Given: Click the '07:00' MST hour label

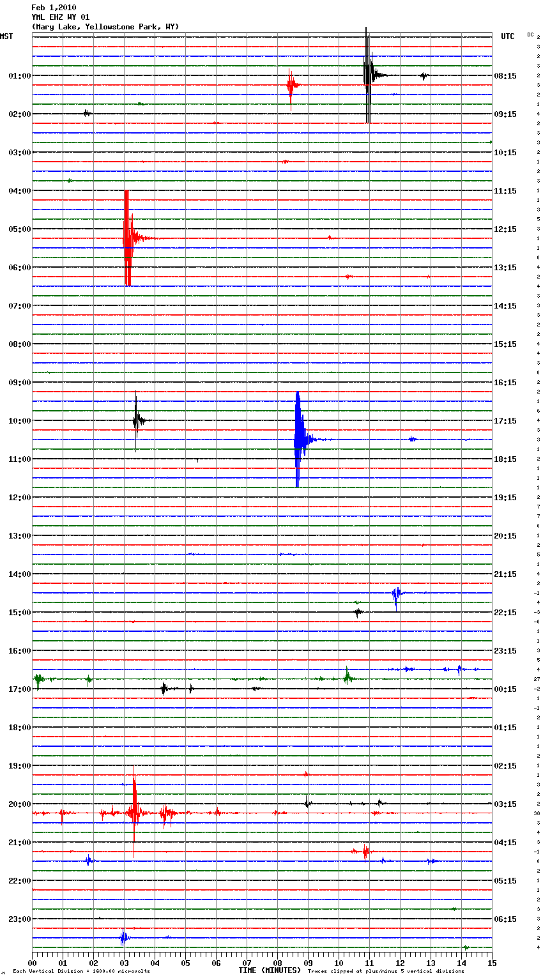Looking at the screenshot, I should [x=19, y=305].
